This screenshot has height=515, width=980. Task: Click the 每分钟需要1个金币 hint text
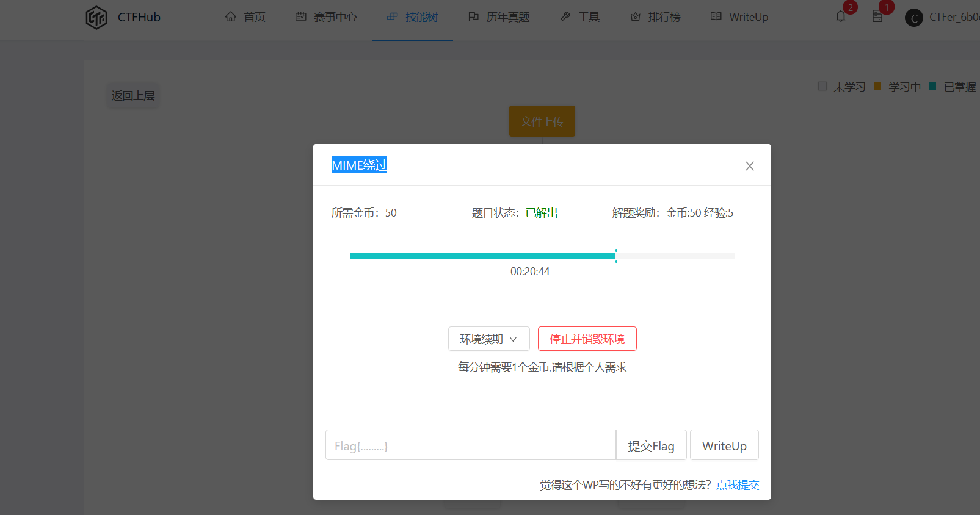(x=542, y=367)
